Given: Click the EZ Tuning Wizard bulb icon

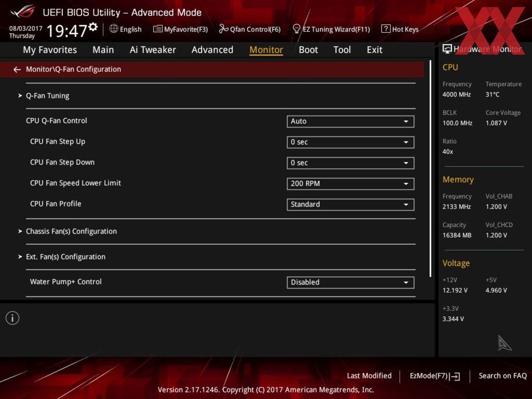Looking at the screenshot, I should [297, 29].
